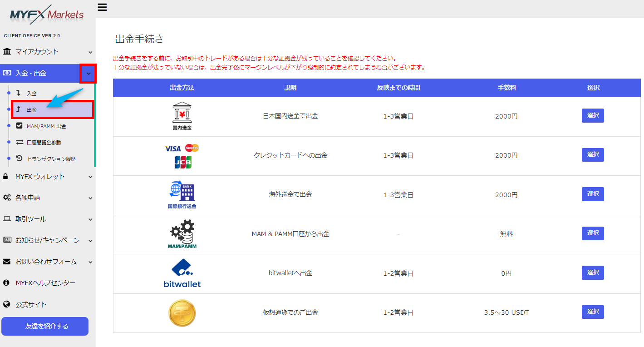Click the newspaper icon beside お知らせ/キャンペーン

pos(7,240)
